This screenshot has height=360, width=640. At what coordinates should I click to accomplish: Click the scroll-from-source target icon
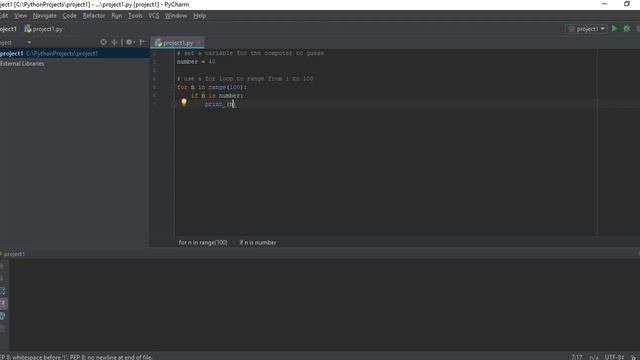point(103,42)
